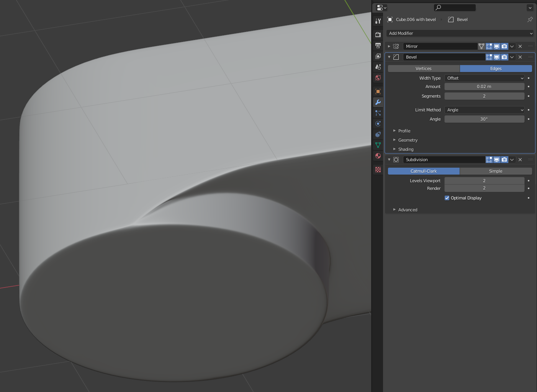Open the View Layer properties tab
The height and width of the screenshot is (392, 537).
coord(378,56)
